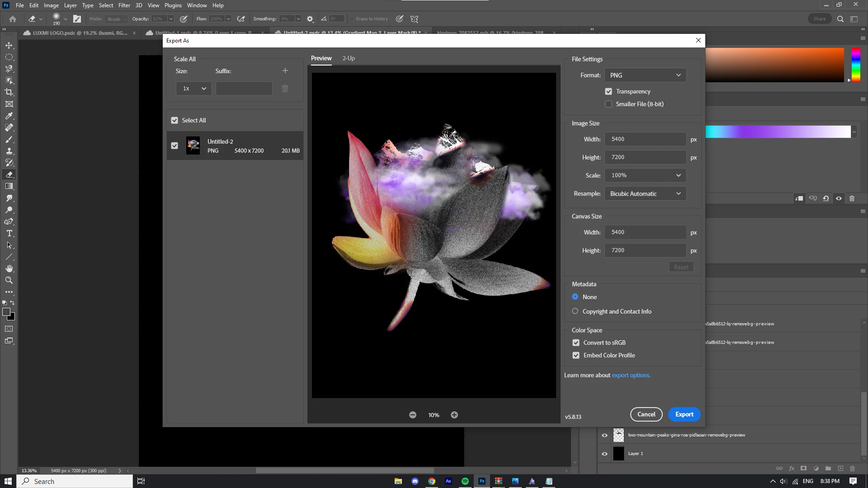Screen dimensions: 868x488
Task: Click the zoom in plus icon below preview
Action: point(454,415)
